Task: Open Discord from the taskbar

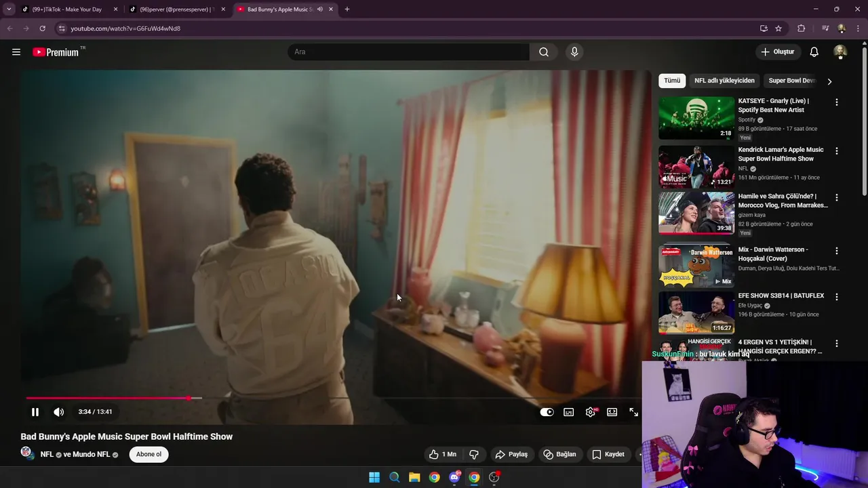Action: coord(454,477)
